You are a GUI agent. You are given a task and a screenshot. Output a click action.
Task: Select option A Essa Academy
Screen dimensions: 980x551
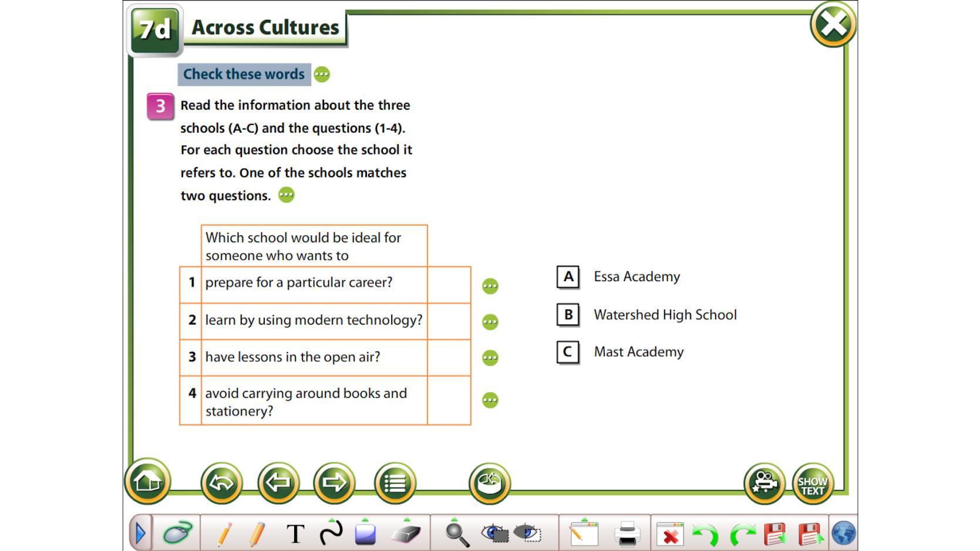[568, 277]
